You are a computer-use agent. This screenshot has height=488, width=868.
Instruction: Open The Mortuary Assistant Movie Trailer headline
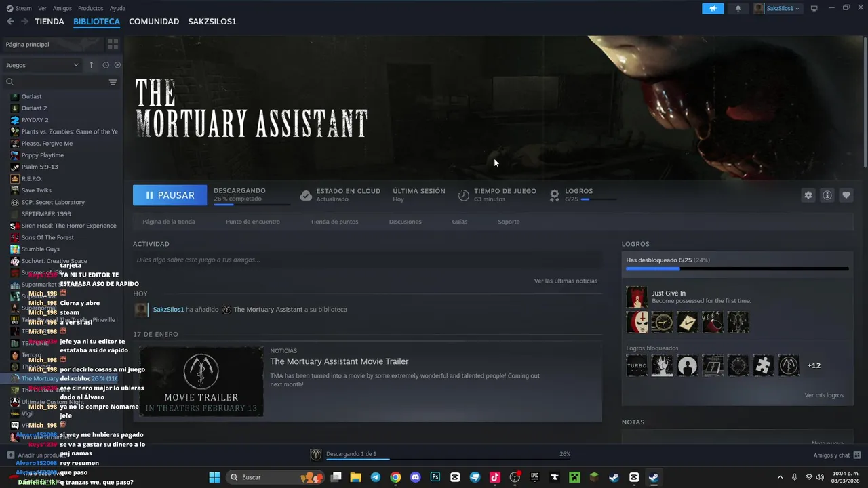[x=339, y=361]
